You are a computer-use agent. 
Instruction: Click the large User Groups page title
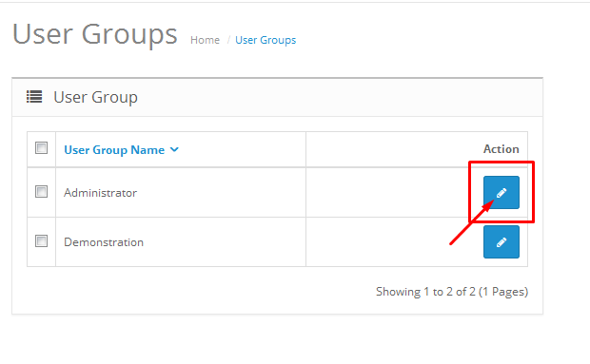95,34
